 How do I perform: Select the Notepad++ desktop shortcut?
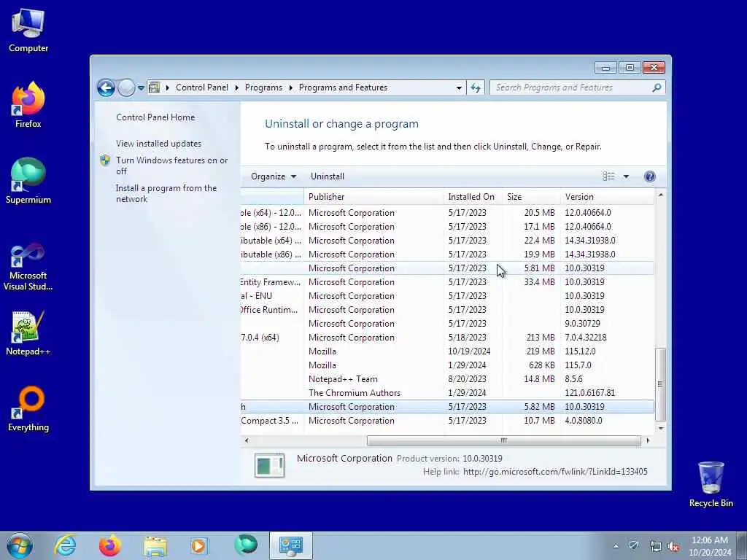click(28, 333)
